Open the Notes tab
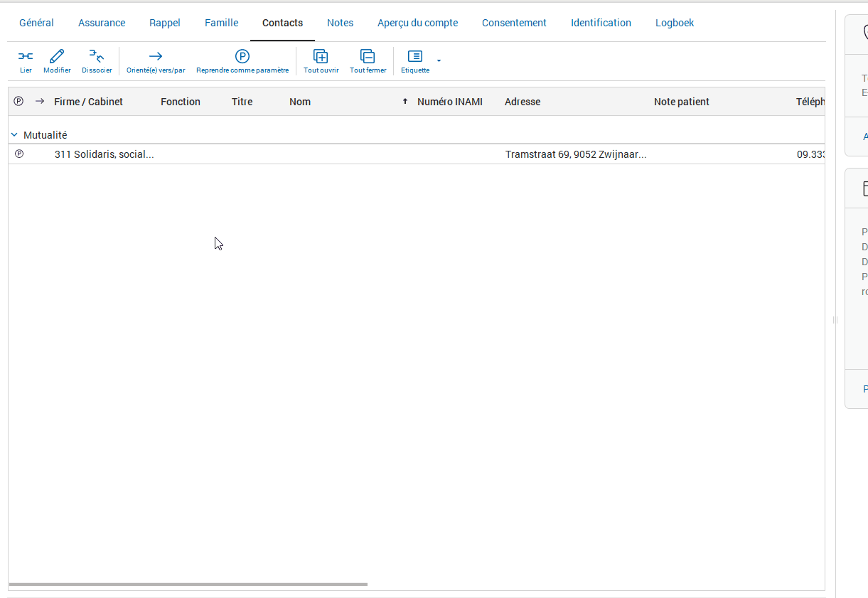The height and width of the screenshot is (598, 868). tap(340, 23)
